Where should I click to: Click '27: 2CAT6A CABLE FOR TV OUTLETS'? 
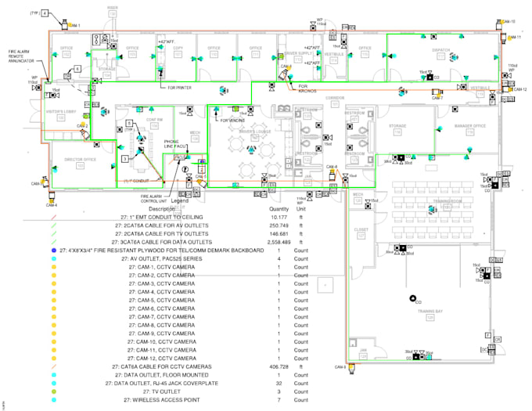click(161, 234)
